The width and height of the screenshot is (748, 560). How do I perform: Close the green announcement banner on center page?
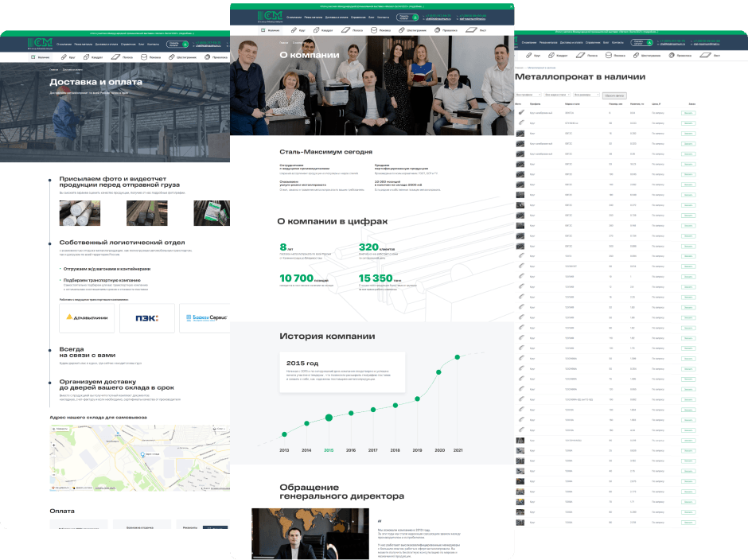pyautogui.click(x=512, y=6)
